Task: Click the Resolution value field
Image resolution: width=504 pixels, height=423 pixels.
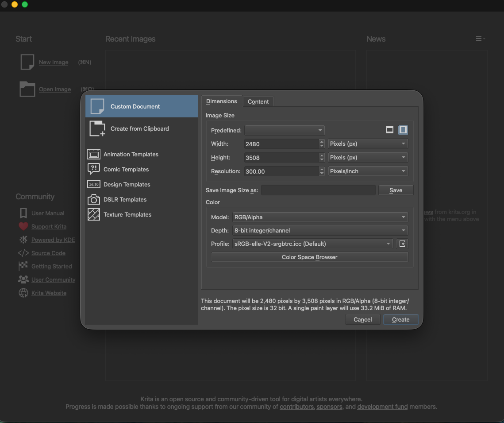Action: pos(281,171)
